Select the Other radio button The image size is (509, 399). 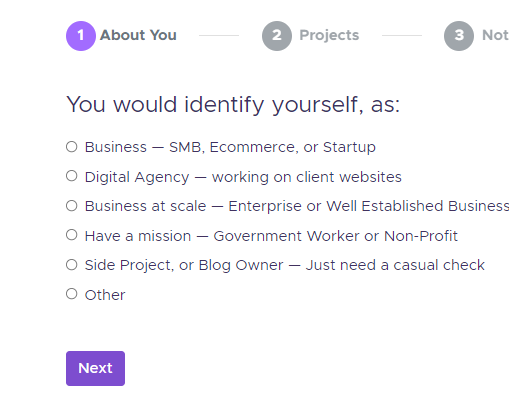[72, 294]
